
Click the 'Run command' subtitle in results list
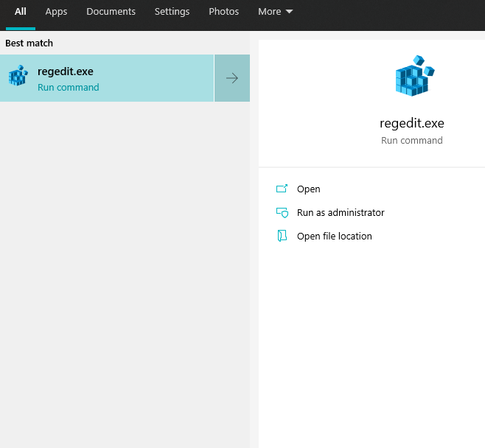69,88
